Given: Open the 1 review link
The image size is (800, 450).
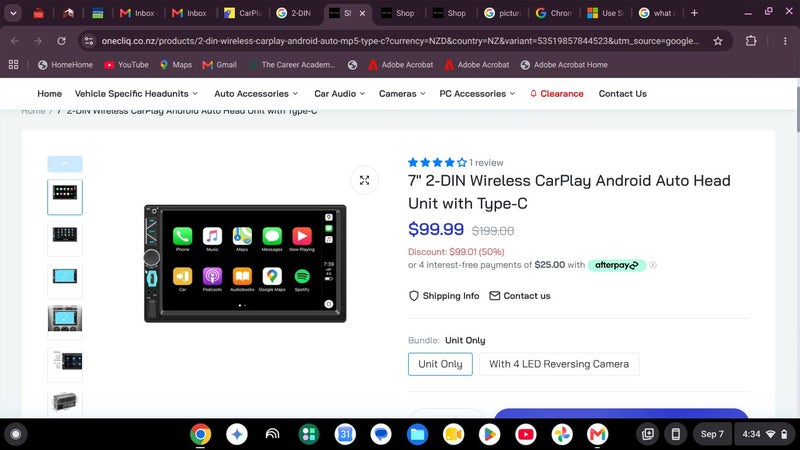Looking at the screenshot, I should pos(486,163).
